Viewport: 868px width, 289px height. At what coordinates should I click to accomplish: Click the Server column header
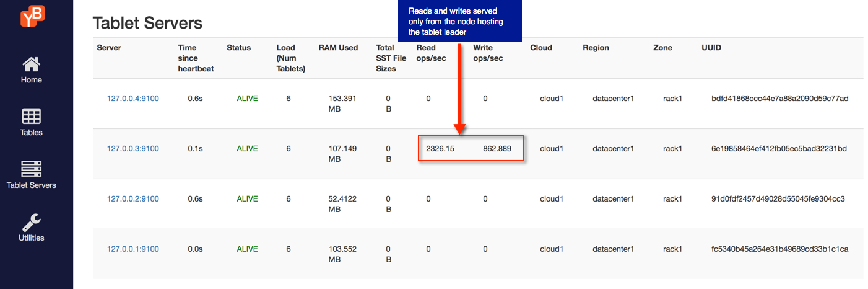click(x=109, y=48)
